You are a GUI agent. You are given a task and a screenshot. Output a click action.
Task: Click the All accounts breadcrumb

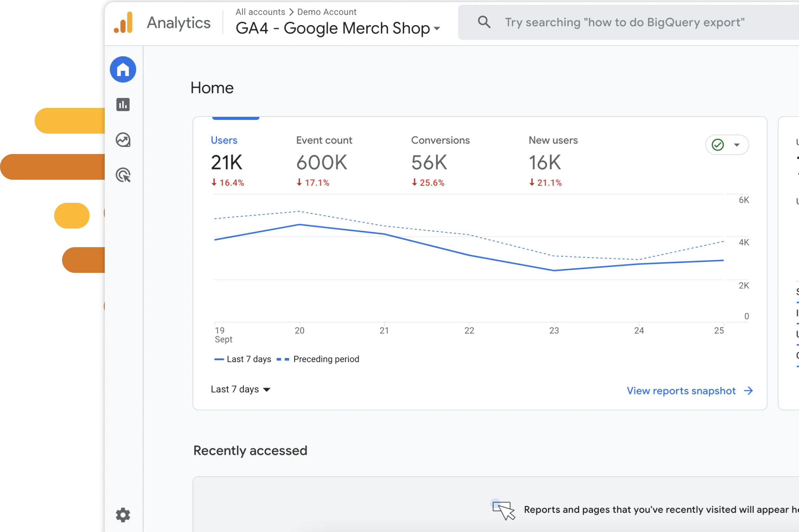[x=260, y=12]
